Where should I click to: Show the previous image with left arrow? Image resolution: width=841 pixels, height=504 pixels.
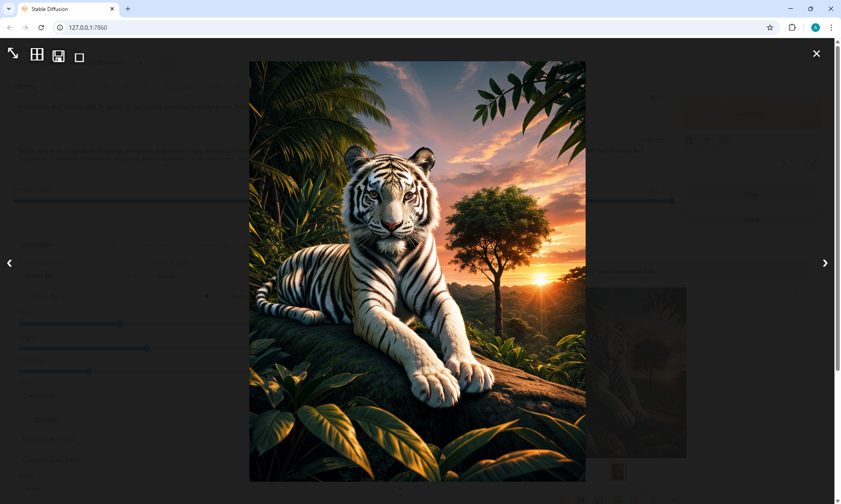pyautogui.click(x=9, y=263)
